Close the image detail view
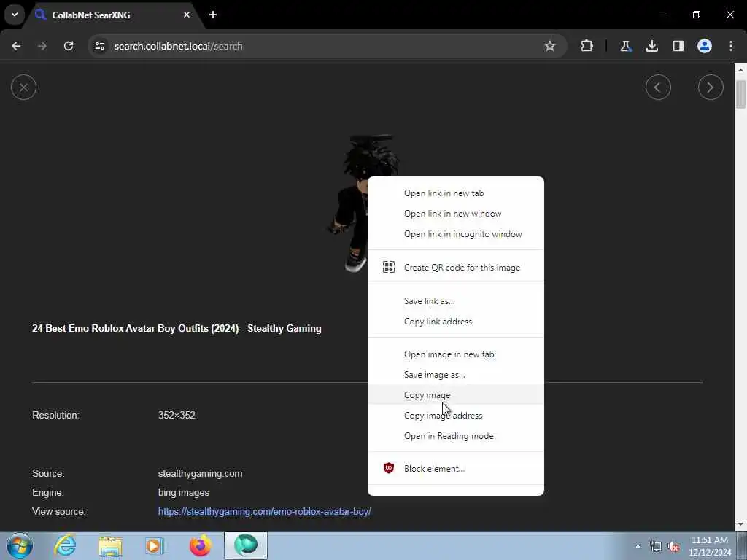The width and height of the screenshot is (747, 560). [x=23, y=87]
